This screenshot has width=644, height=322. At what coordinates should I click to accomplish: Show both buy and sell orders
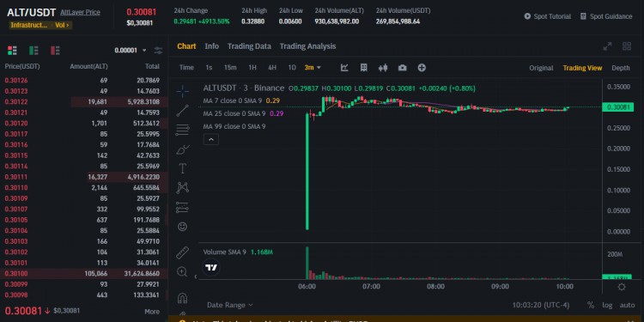pos(12,51)
